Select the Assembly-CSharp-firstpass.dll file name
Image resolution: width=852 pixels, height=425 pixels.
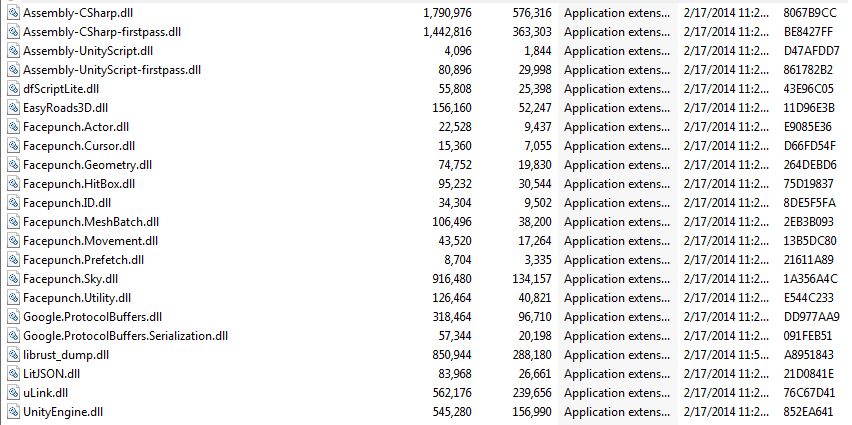tap(102, 32)
